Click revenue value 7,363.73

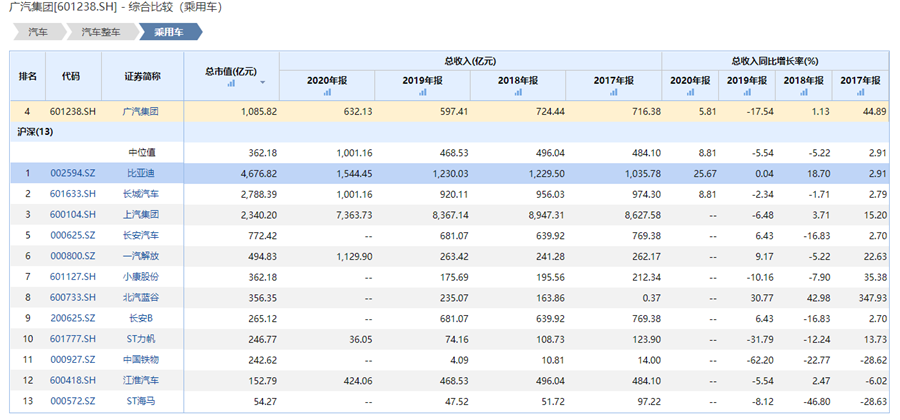(x=354, y=215)
